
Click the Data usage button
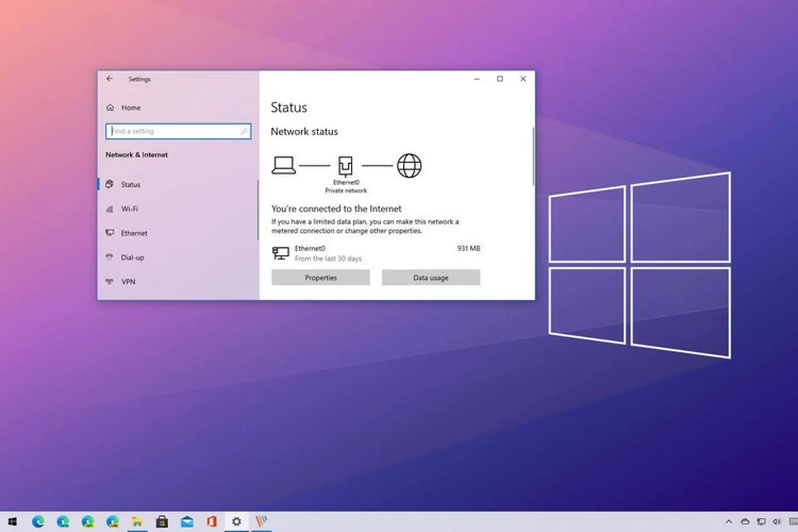(431, 278)
